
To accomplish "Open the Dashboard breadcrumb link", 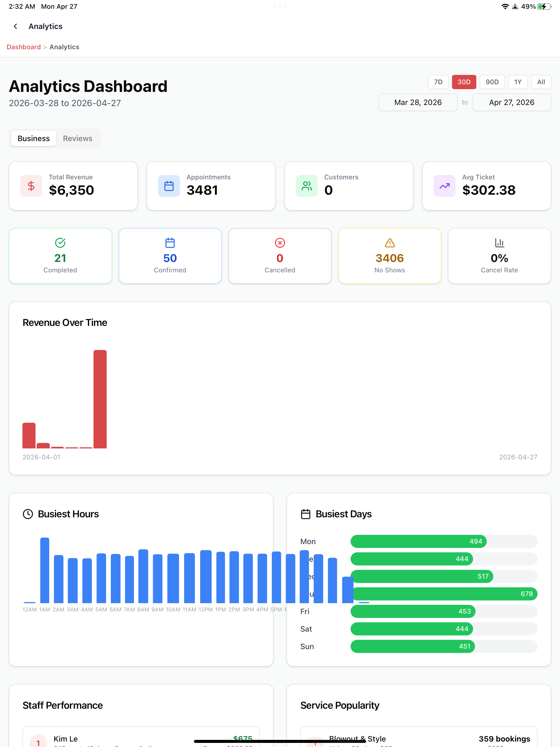I will pos(24,47).
